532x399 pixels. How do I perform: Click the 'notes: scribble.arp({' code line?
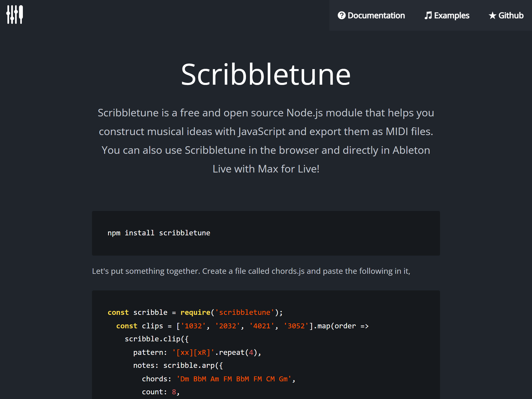pos(178,365)
